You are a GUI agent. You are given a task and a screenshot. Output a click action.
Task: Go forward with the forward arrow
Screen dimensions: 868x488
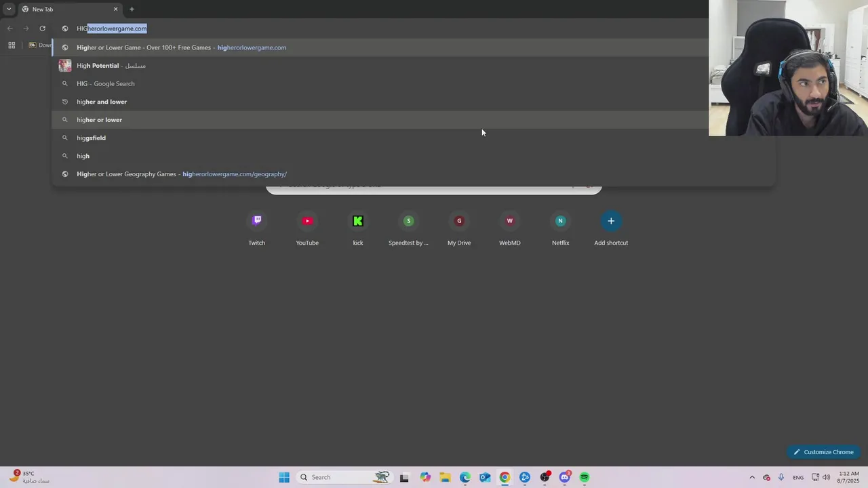click(x=26, y=28)
